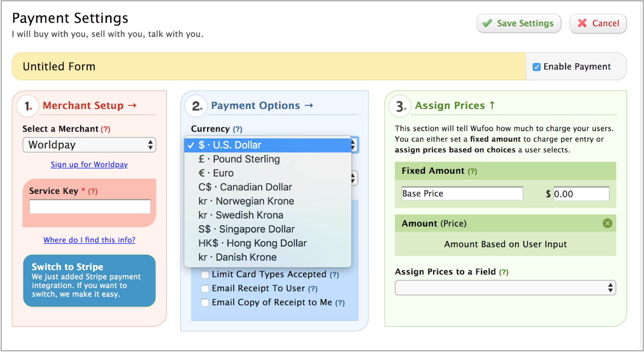Viewport: 644px width, 352px height.
Task: Check Limit Card Types Accepted
Action: pyautogui.click(x=205, y=274)
